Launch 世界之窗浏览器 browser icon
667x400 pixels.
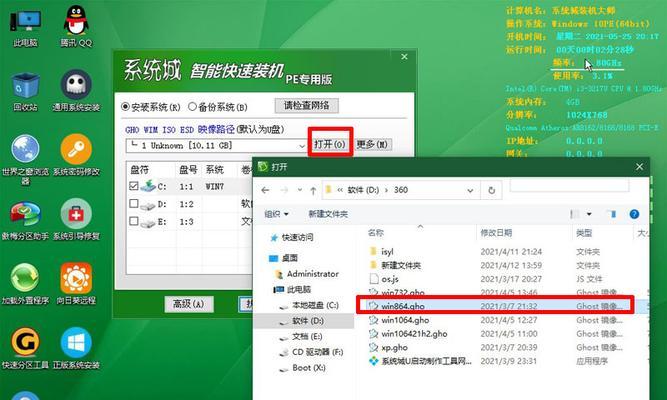point(26,157)
